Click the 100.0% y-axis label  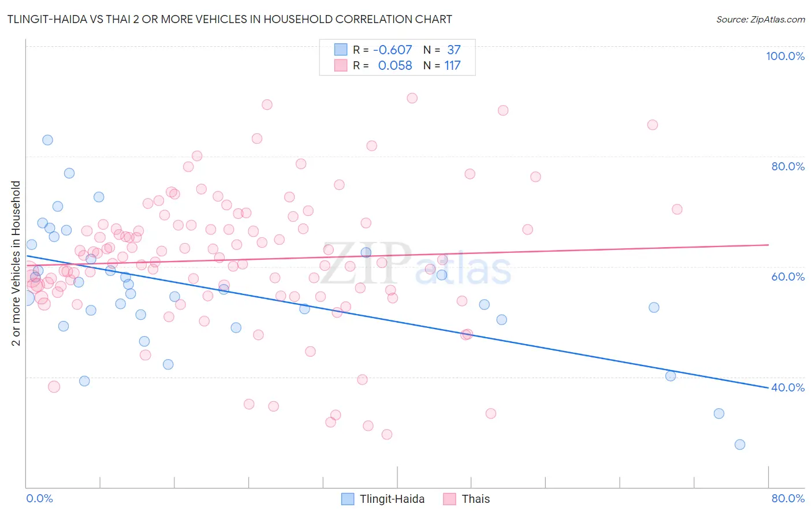coord(785,56)
